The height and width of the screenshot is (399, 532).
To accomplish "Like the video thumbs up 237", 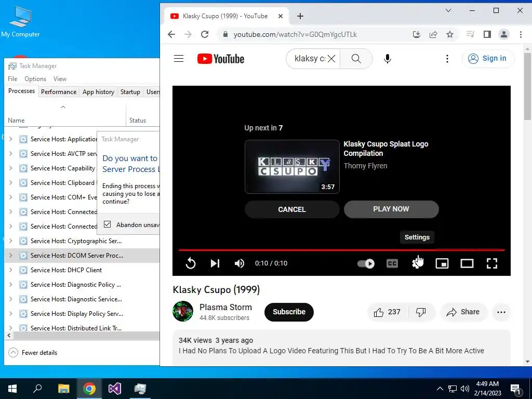I will [x=388, y=312].
